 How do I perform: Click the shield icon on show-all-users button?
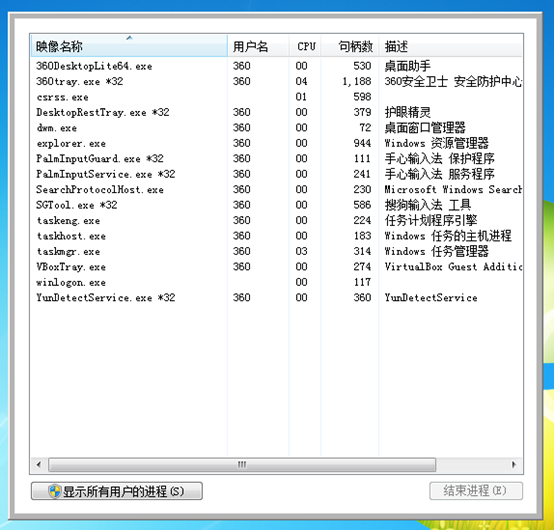point(54,491)
